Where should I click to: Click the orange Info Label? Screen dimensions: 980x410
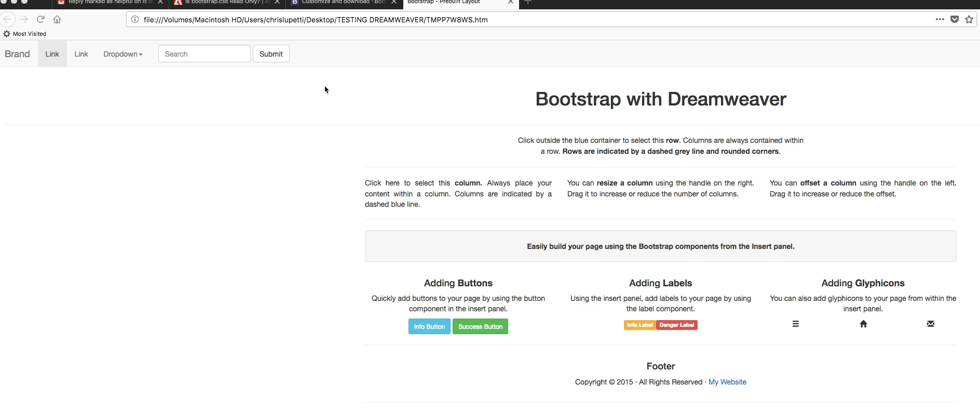[x=639, y=325]
